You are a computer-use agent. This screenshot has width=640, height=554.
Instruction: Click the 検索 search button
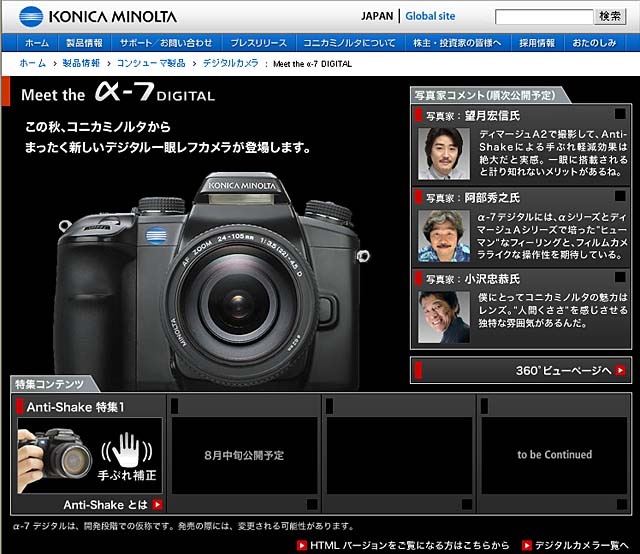coord(610,16)
